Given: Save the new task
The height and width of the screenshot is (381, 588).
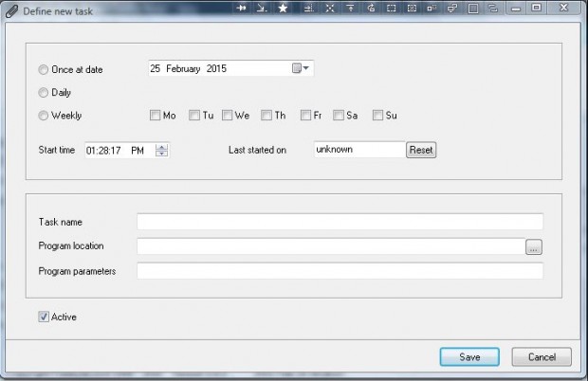Looking at the screenshot, I should click(x=469, y=357).
